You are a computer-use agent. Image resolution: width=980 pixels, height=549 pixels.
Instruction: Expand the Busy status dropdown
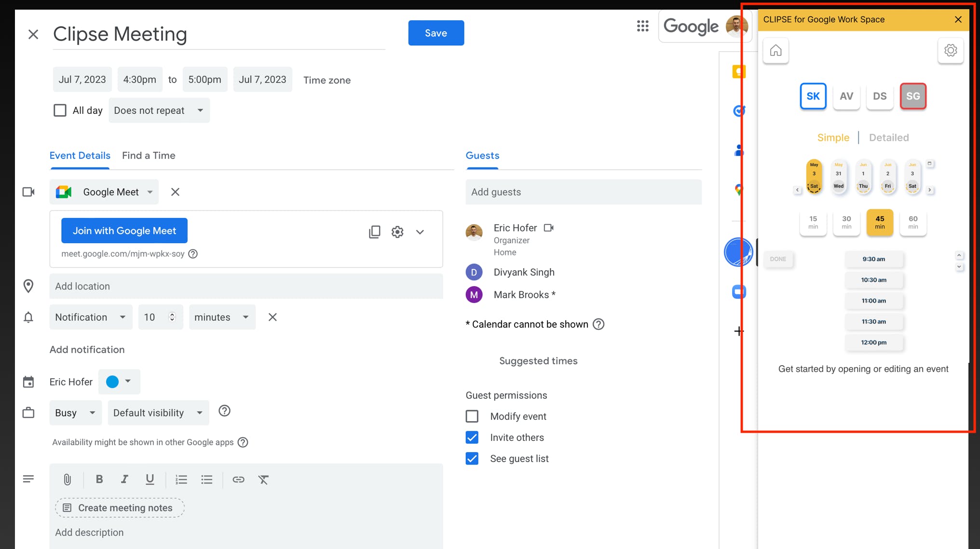75,412
